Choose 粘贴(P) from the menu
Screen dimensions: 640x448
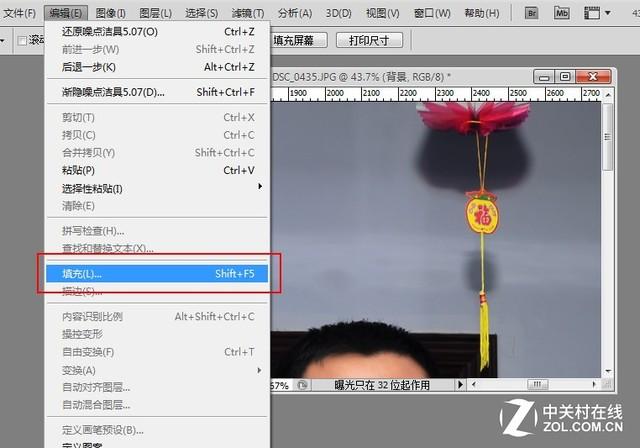[x=158, y=170]
